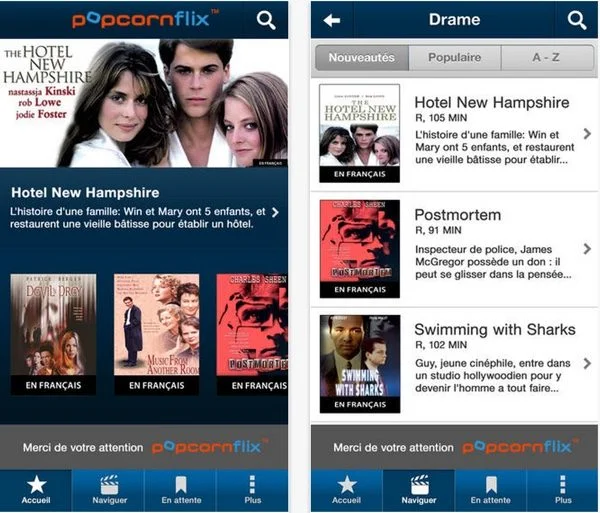Tap the Popcornflix ad banner on the Drame screen

(x=454, y=447)
